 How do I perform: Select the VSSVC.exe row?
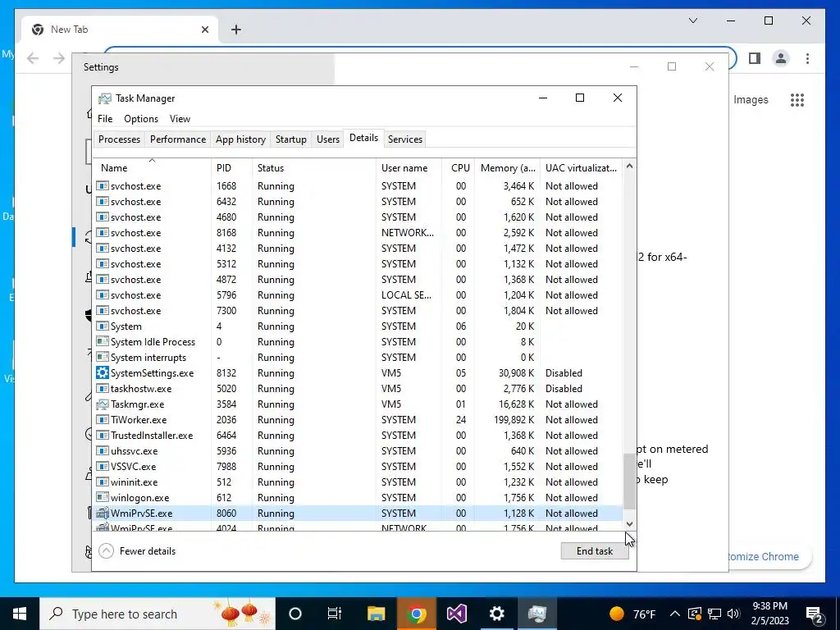tap(358, 467)
